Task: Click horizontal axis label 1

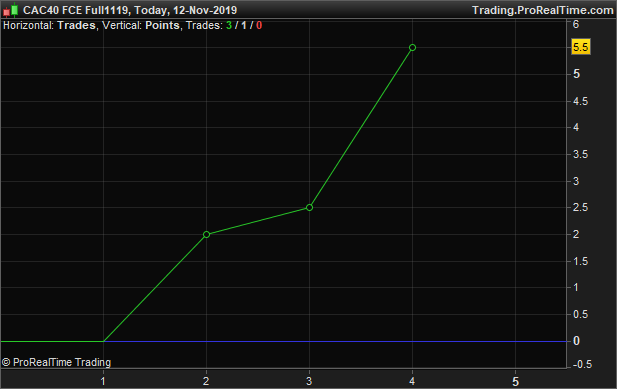Action: click(103, 381)
